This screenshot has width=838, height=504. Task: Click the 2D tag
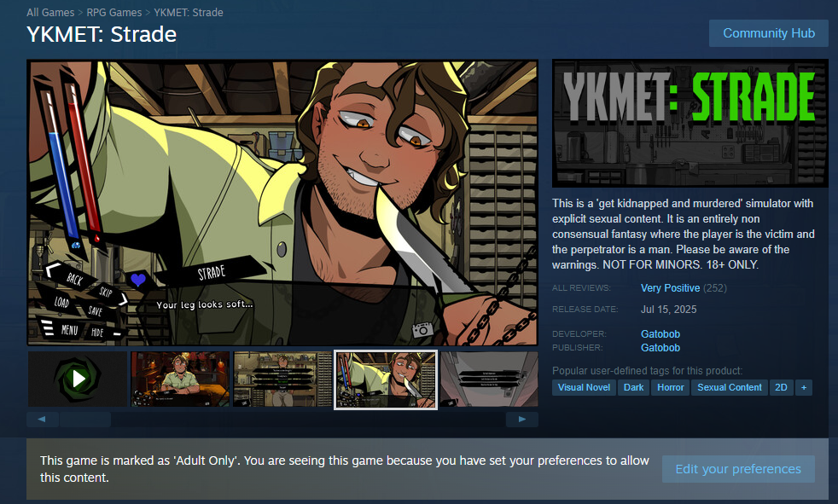(x=781, y=388)
